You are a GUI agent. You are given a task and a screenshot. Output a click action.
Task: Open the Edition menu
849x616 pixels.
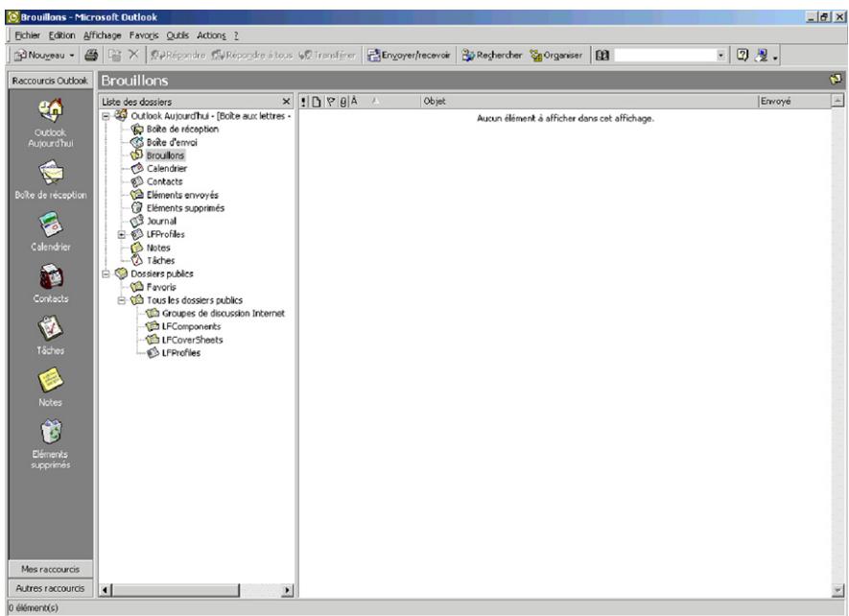61,36
